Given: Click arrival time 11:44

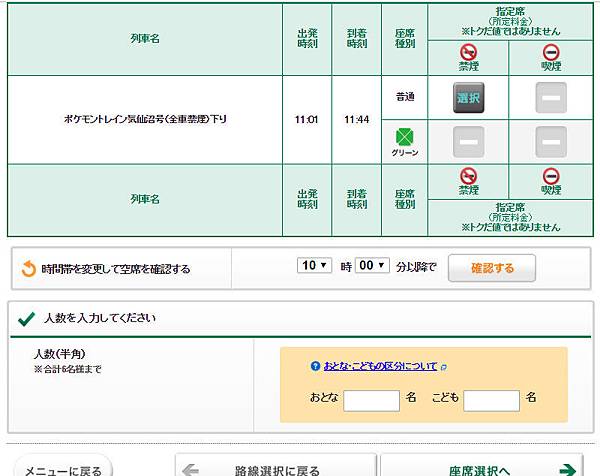Looking at the screenshot, I should click(x=357, y=119).
